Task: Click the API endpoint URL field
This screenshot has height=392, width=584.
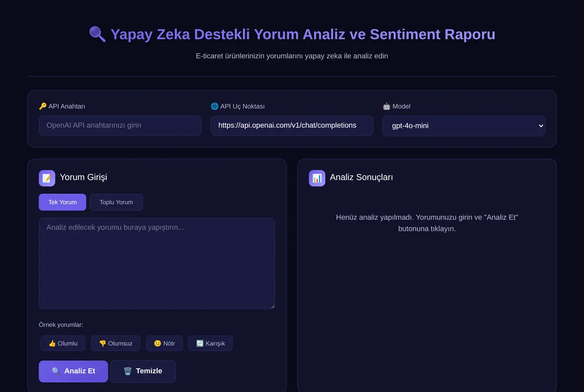Action: (292, 125)
